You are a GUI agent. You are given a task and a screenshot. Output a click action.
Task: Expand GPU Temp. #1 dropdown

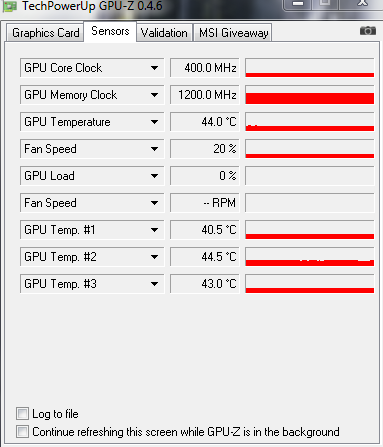(154, 230)
